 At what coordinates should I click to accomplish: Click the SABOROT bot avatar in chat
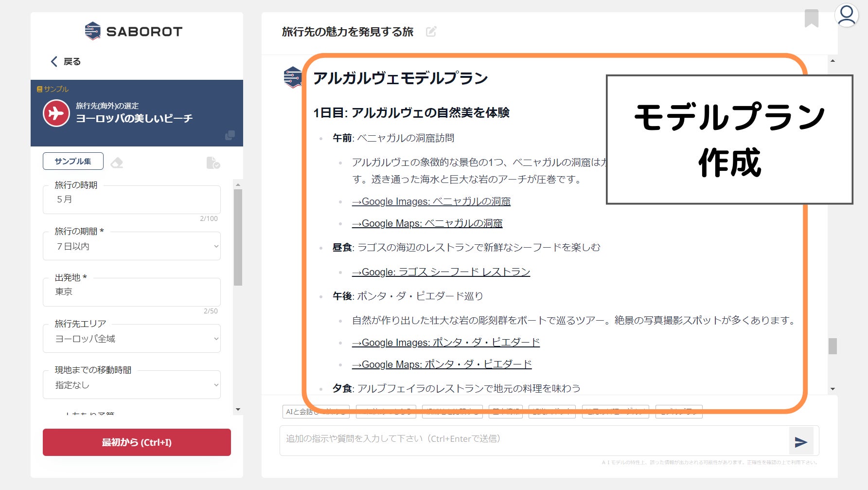click(x=293, y=77)
